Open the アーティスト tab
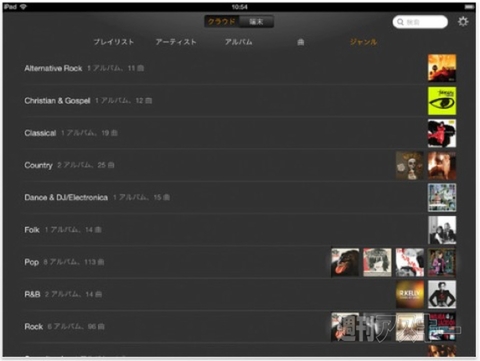The image size is (480, 361). click(176, 42)
